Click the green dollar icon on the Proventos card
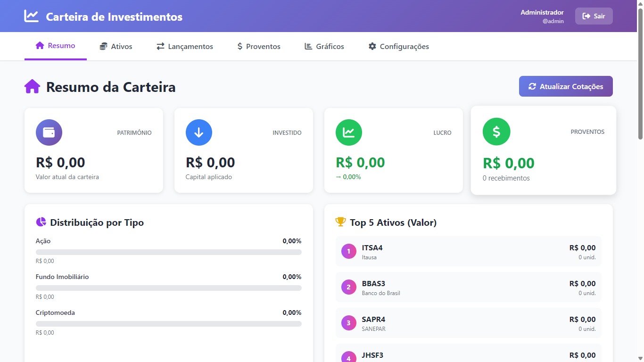644x362 pixels. coord(496,132)
